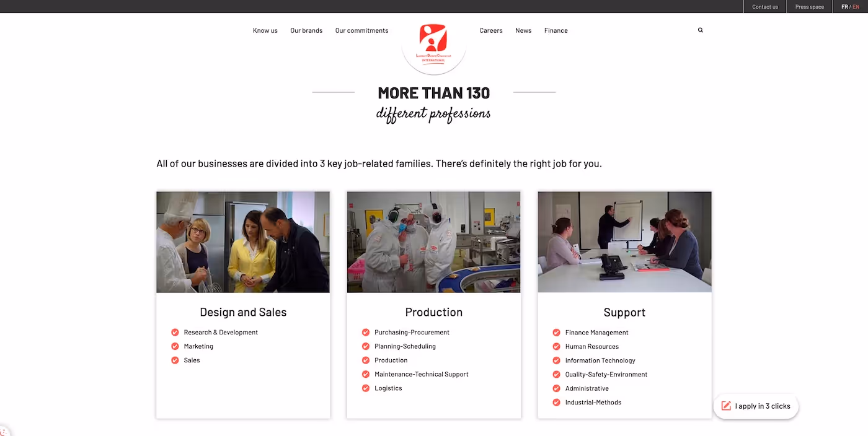Click the Production photo thumbnail
Viewport: 868px width, 436px height.
pyautogui.click(x=433, y=242)
